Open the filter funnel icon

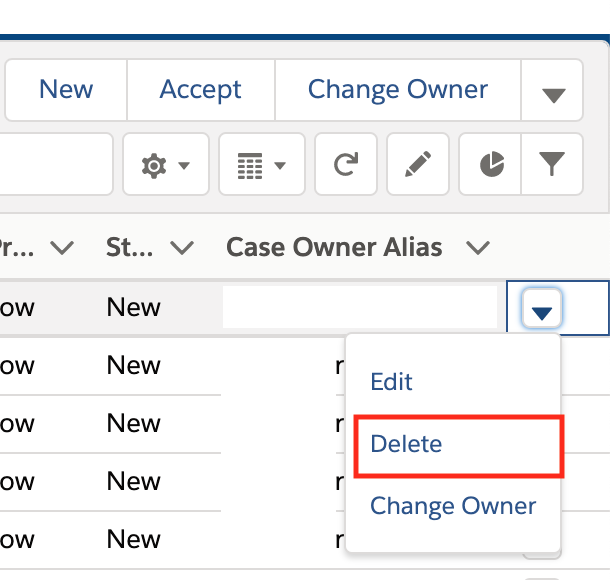(553, 166)
